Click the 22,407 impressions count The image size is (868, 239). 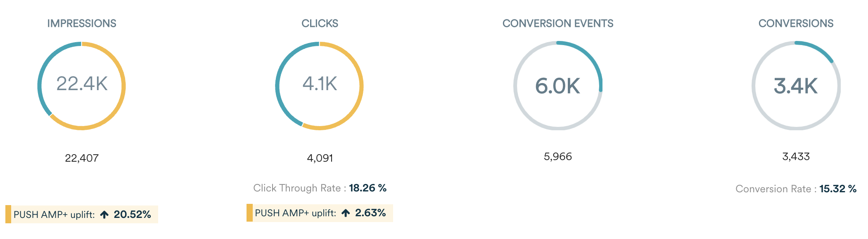[x=82, y=158]
